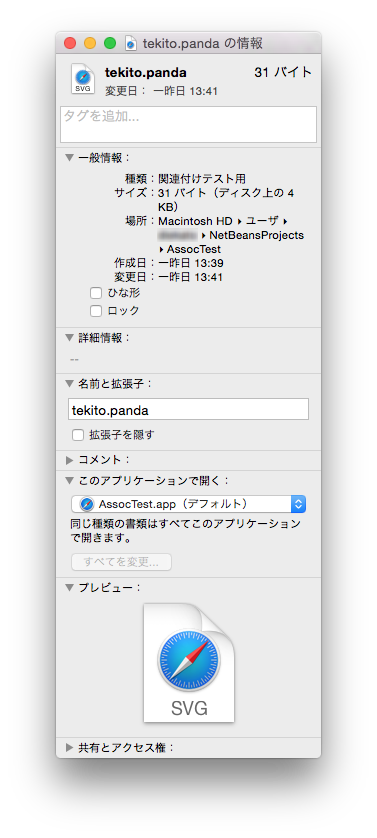Click the tekito.panda file name field
377x838 pixels.
[x=188, y=410]
